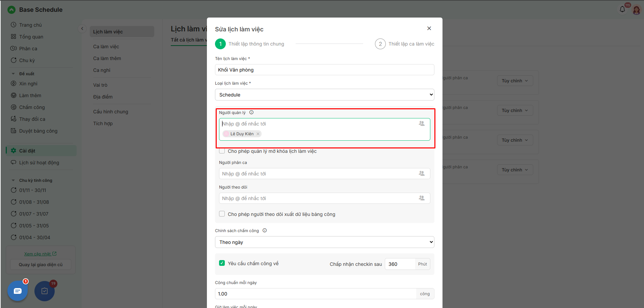Image resolution: width=644 pixels, height=308 pixels.
Task: Open the Vai trò settings item
Action: (100, 85)
